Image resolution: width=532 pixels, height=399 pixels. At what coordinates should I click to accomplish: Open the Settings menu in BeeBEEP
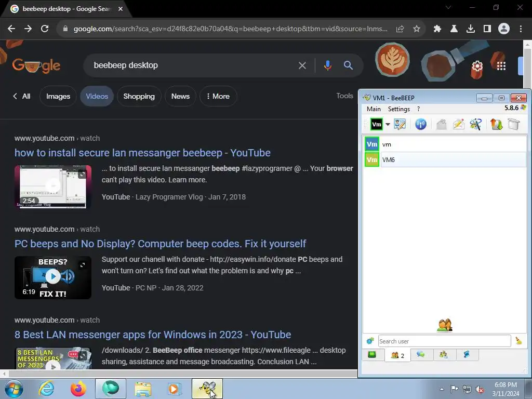click(x=398, y=109)
